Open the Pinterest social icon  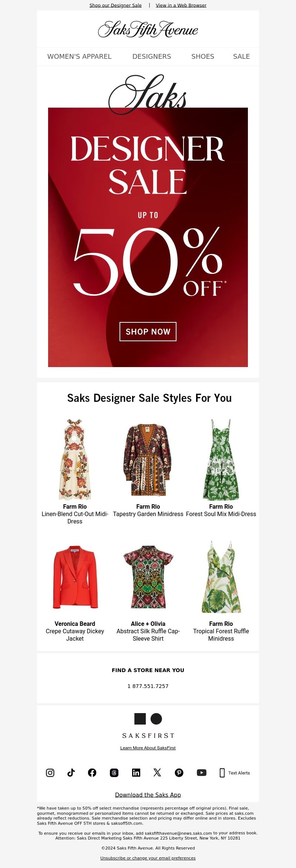(179, 773)
